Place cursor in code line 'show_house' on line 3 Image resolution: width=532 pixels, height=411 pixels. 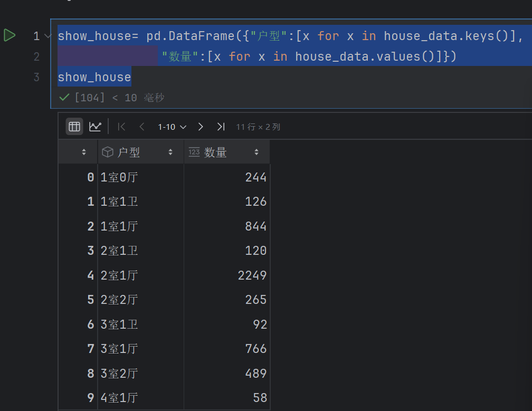tap(94, 77)
